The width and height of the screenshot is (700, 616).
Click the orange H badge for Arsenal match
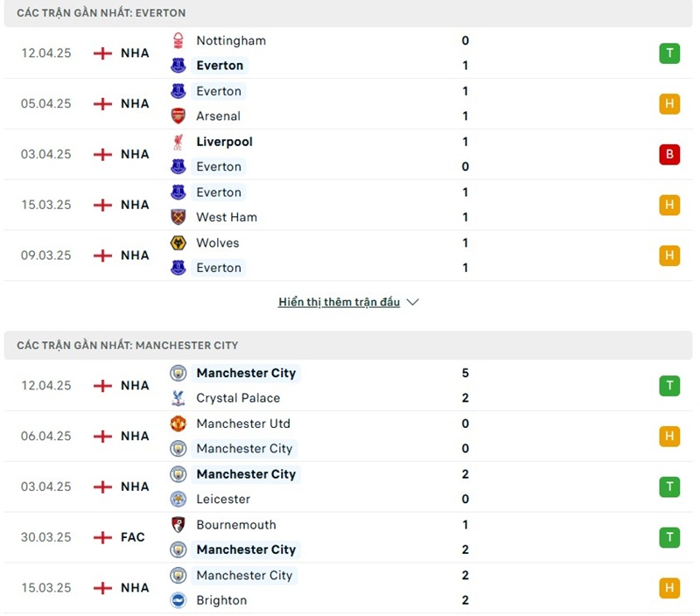point(669,104)
